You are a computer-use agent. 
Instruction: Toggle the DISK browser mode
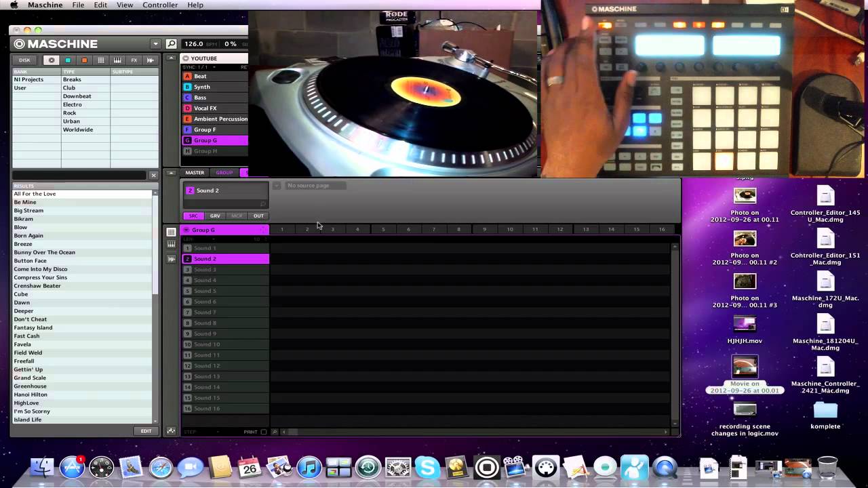25,60
